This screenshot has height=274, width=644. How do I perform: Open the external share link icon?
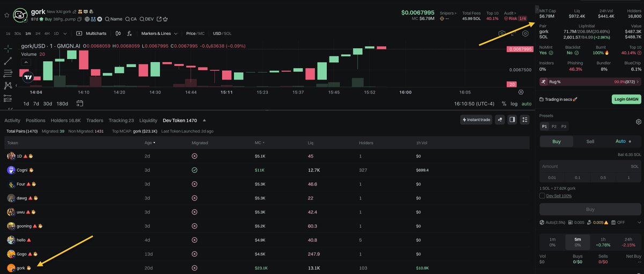(159, 19)
